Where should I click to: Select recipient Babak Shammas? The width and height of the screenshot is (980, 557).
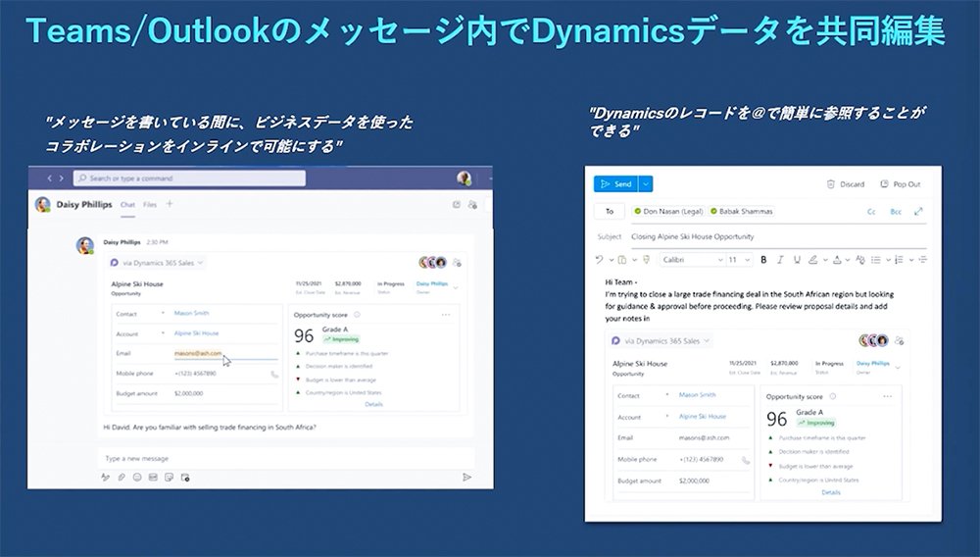[741, 211]
